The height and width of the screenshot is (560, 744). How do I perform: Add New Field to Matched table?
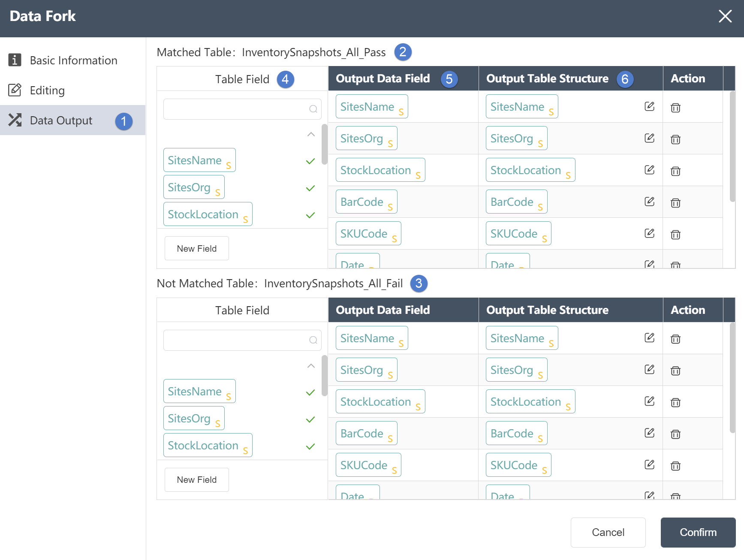click(197, 248)
